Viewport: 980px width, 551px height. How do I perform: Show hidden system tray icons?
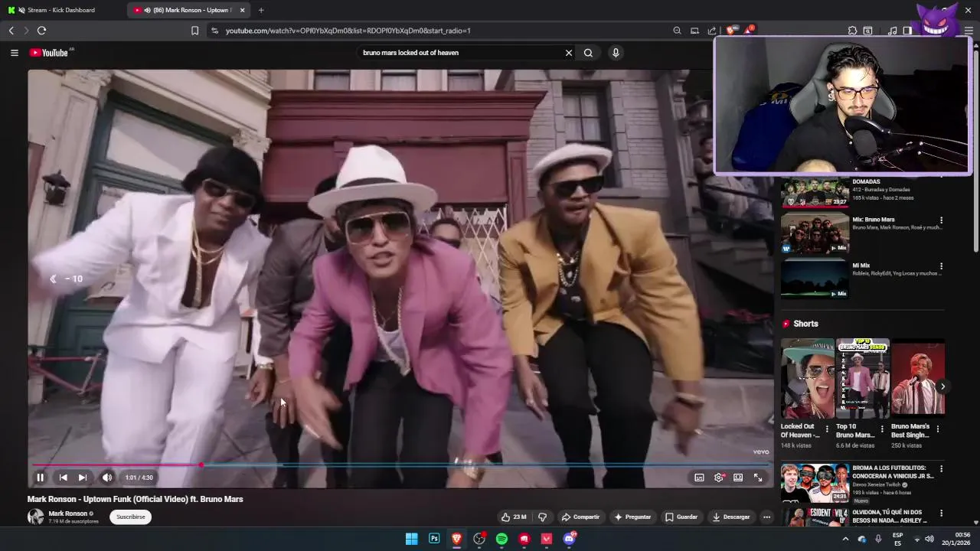846,539
